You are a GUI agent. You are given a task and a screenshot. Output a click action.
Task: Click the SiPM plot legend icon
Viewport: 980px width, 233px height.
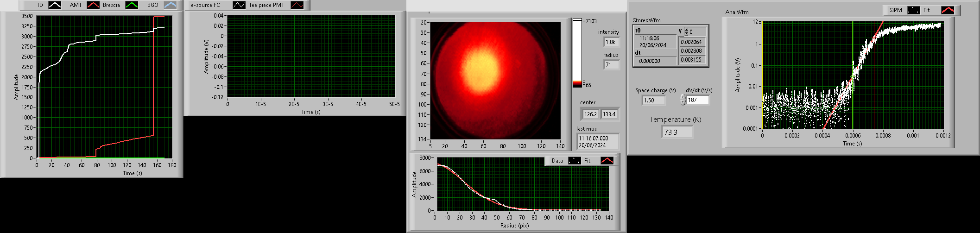click(x=913, y=10)
